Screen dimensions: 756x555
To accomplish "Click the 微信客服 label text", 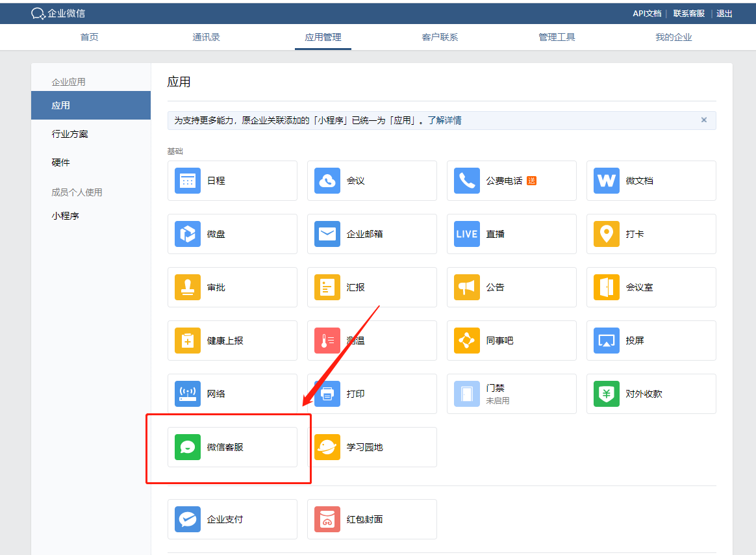I will pyautogui.click(x=225, y=447).
